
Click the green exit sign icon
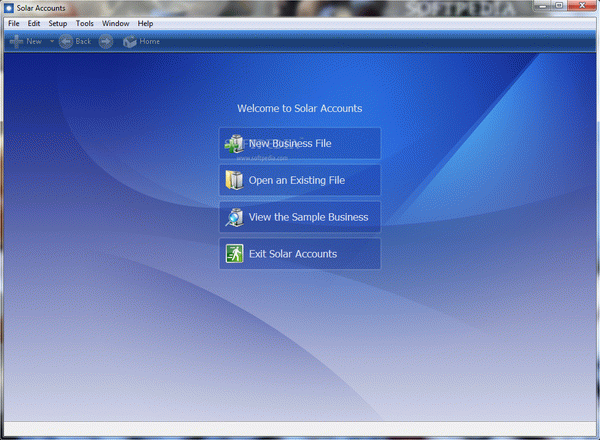[234, 254]
